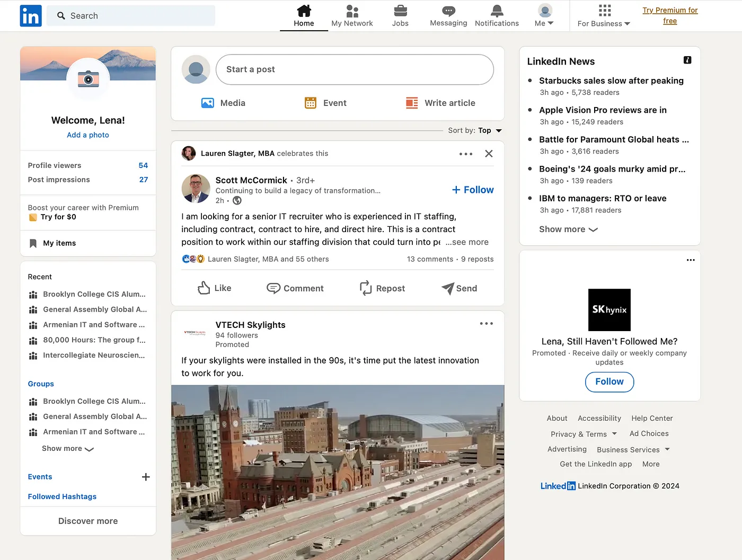Open Sort by Top dropdown

pos(475,130)
